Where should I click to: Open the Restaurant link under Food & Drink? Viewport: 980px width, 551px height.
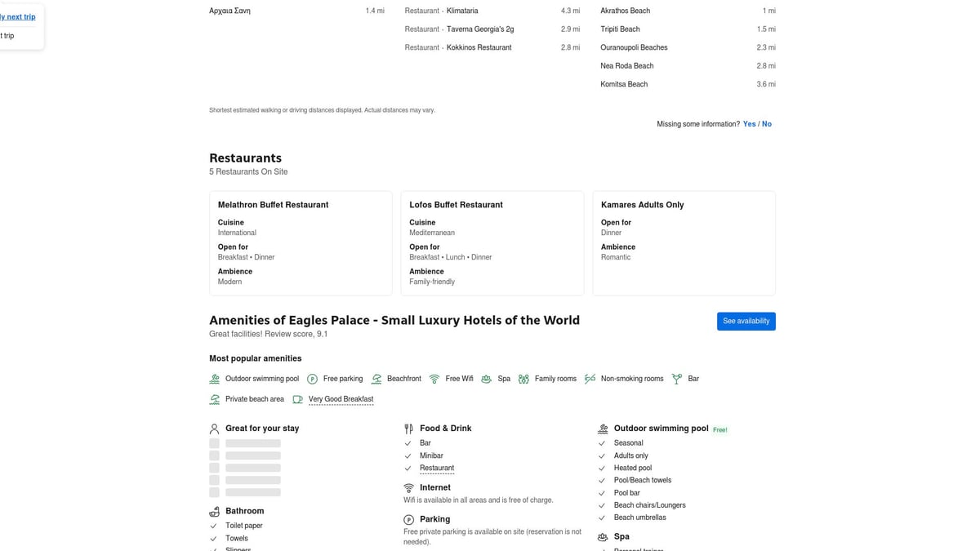[x=437, y=468]
